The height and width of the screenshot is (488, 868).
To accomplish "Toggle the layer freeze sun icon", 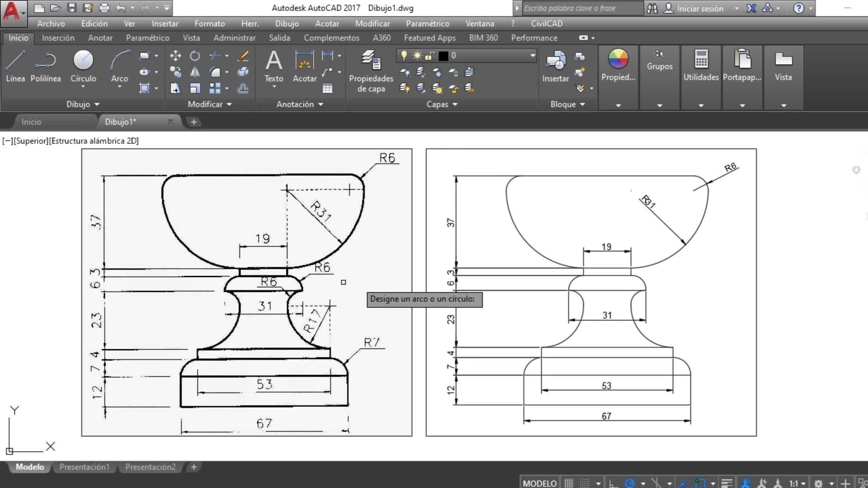I will click(417, 56).
